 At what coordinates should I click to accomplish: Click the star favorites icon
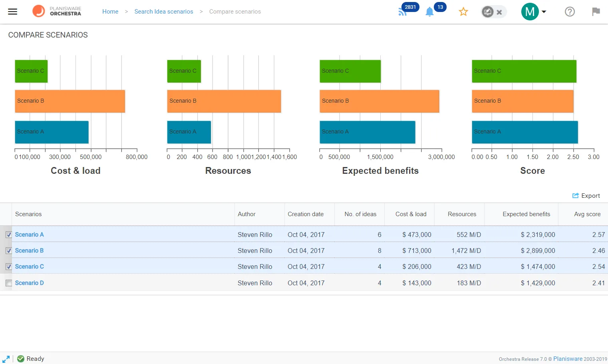[x=463, y=12]
